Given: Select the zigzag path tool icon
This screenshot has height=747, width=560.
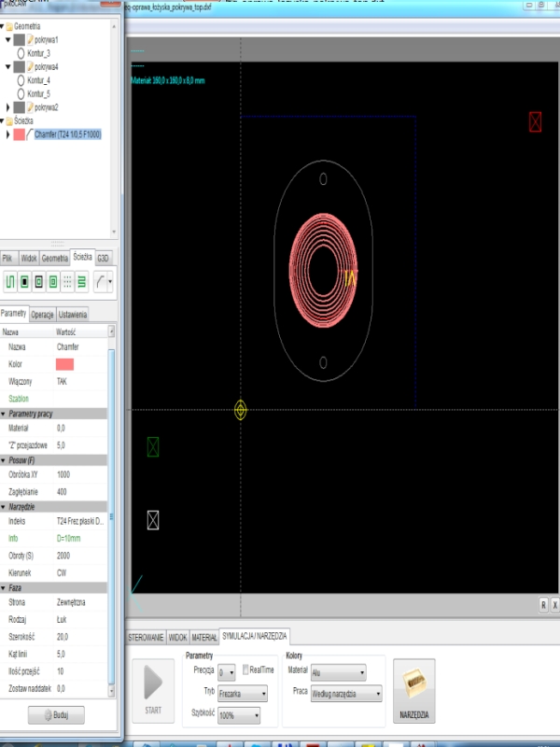Looking at the screenshot, I should [x=10, y=282].
